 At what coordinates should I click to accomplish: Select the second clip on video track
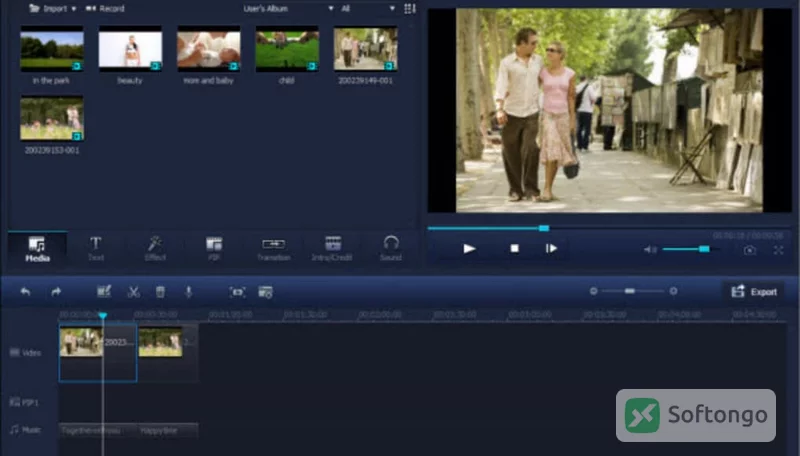pyautogui.click(x=168, y=352)
